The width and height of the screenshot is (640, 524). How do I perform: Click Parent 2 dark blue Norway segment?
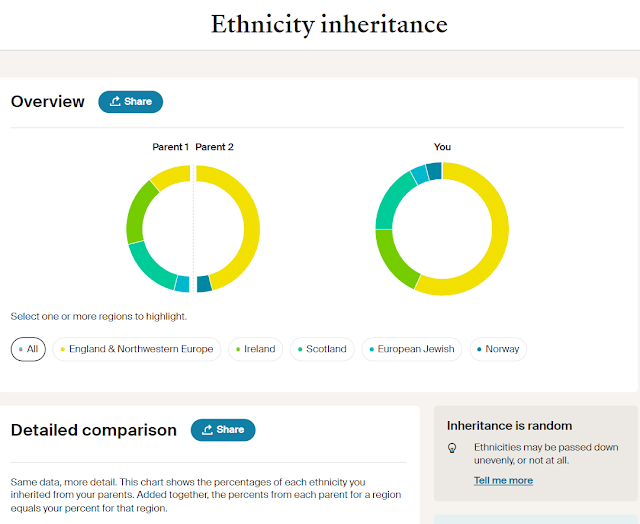pos(204,283)
